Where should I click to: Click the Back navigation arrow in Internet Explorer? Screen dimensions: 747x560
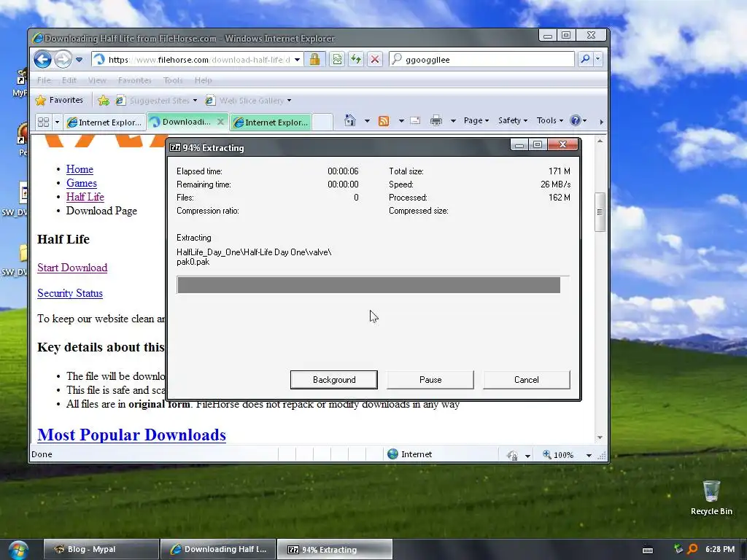[x=42, y=60]
